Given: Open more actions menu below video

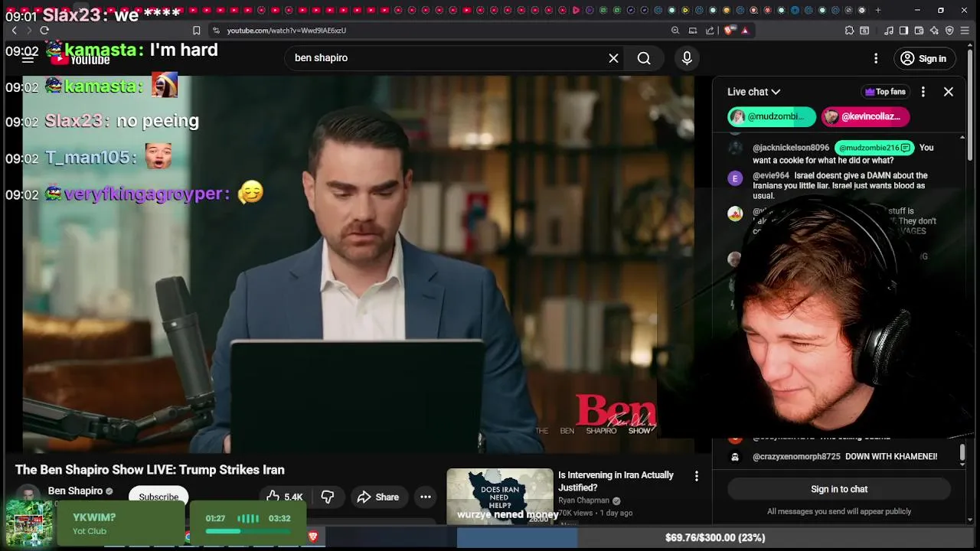Looking at the screenshot, I should point(426,497).
